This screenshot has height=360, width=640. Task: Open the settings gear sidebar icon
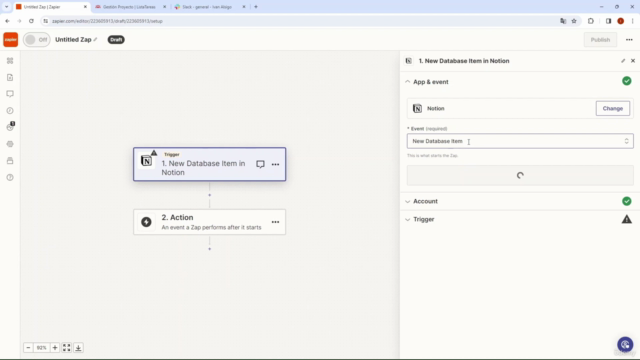[x=10, y=144]
